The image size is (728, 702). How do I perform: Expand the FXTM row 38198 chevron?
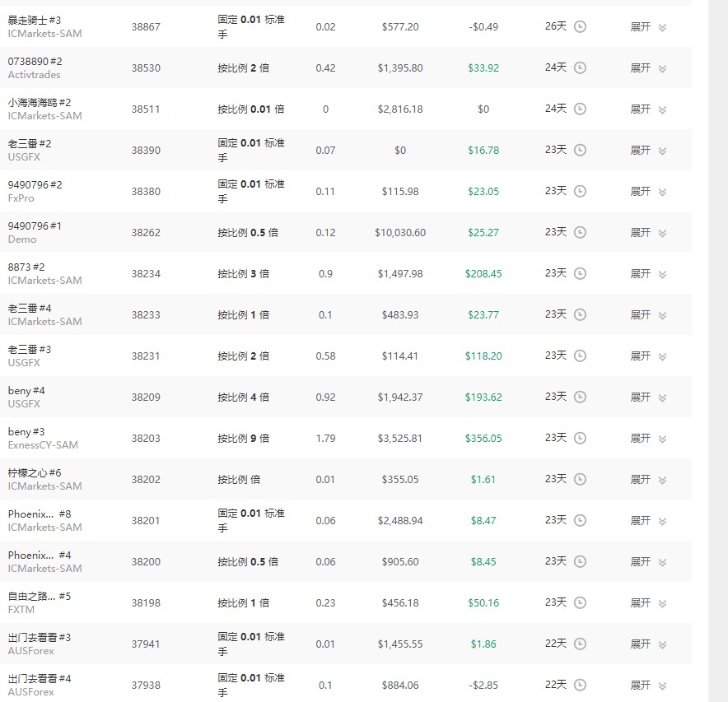click(663, 603)
